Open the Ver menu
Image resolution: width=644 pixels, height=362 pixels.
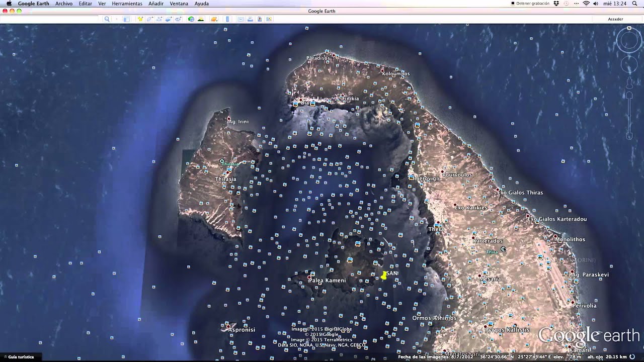tap(102, 4)
